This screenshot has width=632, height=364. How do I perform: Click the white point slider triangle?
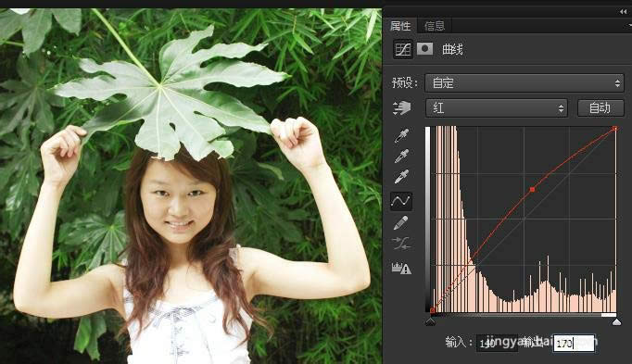click(616, 321)
